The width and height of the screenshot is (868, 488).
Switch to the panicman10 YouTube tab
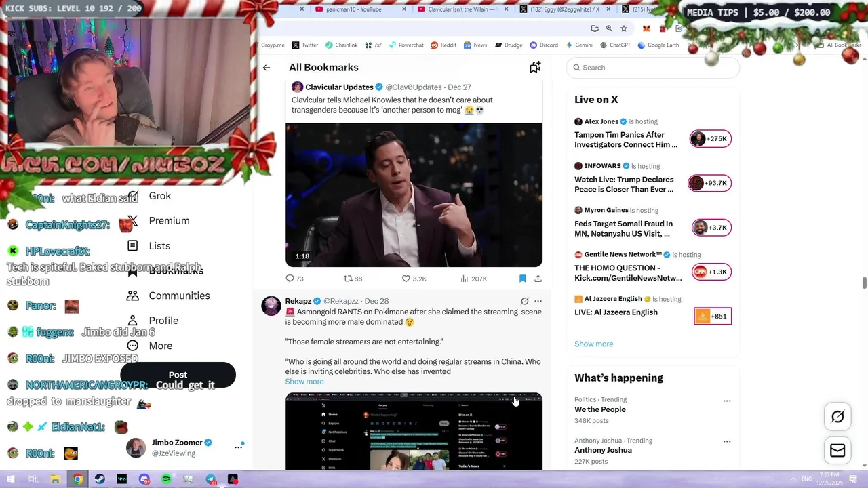pyautogui.click(x=359, y=9)
